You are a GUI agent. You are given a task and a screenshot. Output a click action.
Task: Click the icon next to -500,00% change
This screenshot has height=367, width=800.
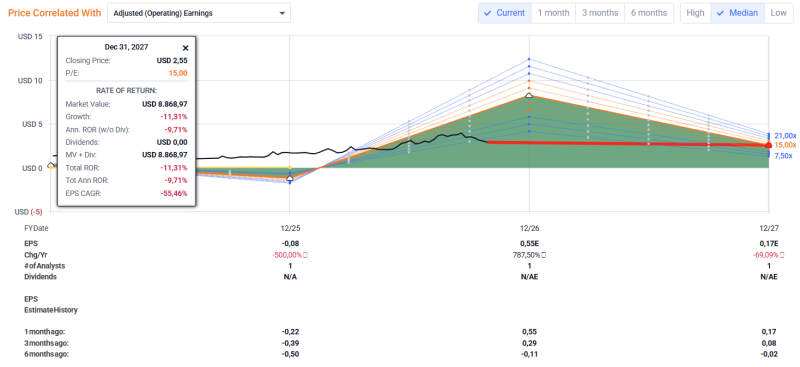(x=305, y=255)
